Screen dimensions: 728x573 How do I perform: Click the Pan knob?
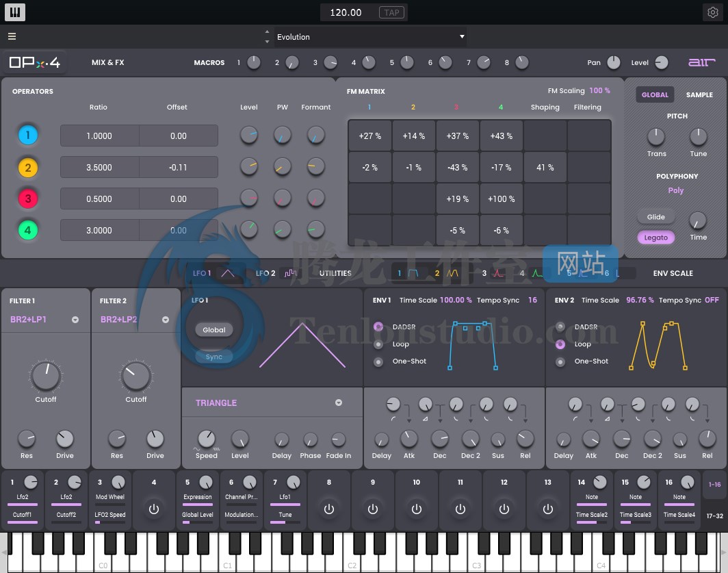coord(613,62)
